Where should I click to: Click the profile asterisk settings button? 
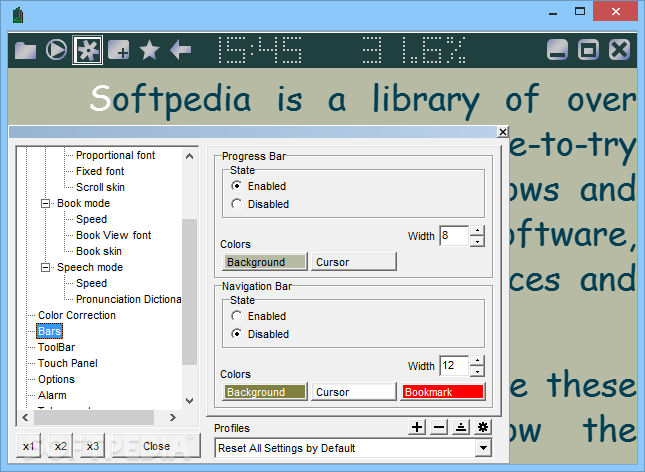[483, 427]
